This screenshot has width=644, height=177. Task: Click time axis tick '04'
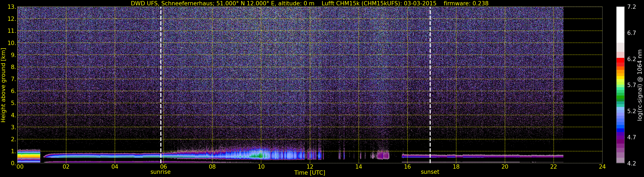point(115,167)
